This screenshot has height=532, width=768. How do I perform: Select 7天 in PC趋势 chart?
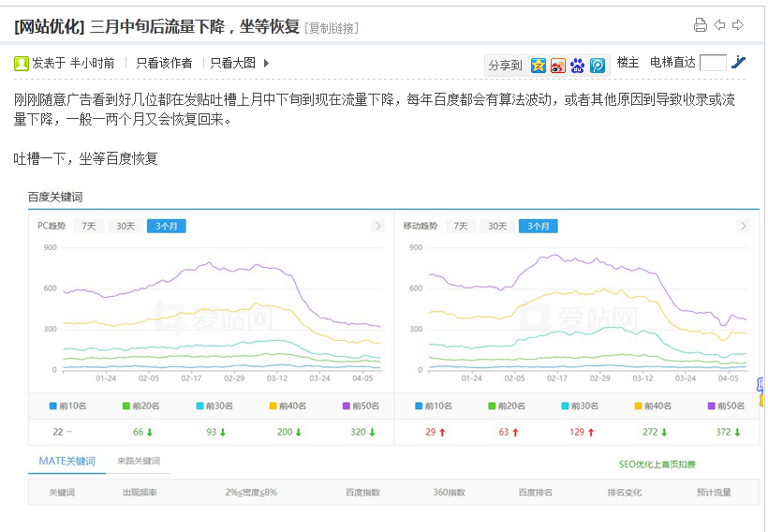coord(89,226)
